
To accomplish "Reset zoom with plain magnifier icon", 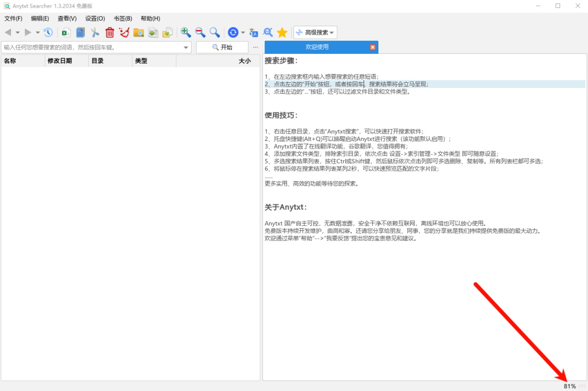I will 215,33.
